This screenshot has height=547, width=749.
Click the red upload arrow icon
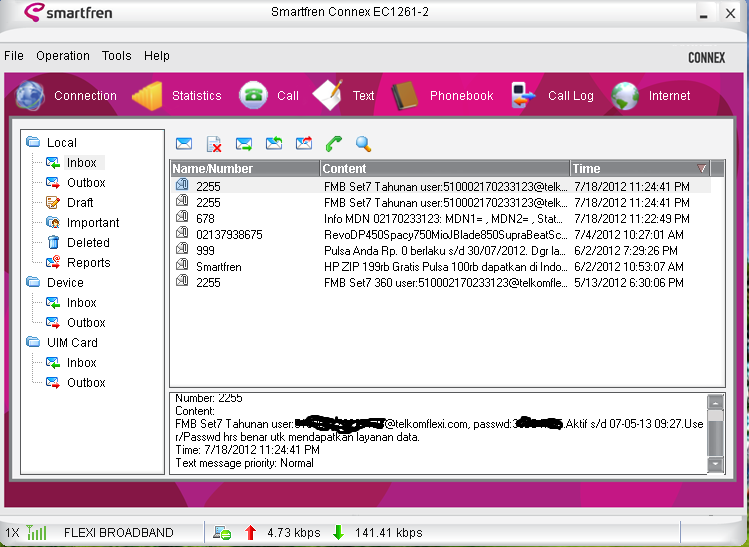coord(250,532)
